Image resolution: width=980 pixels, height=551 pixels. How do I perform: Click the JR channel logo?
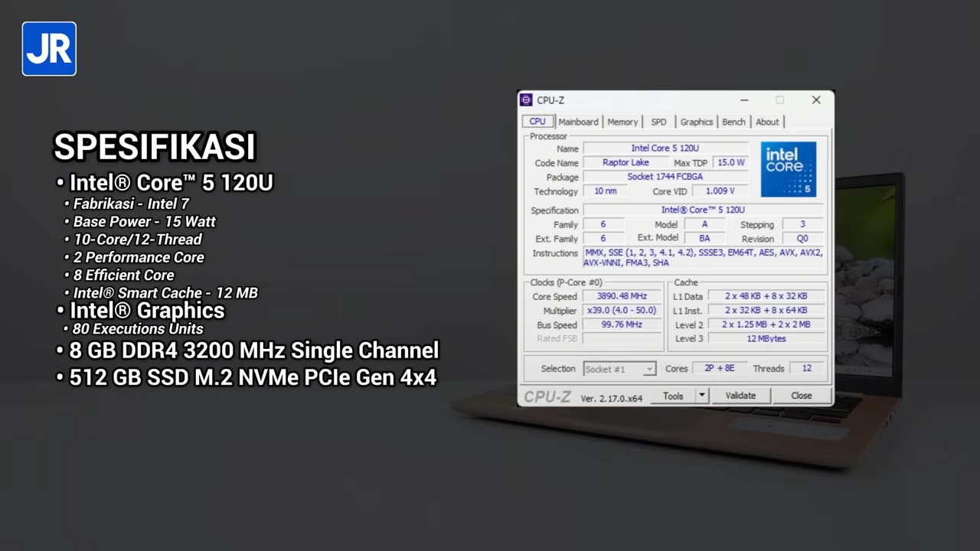click(48, 48)
